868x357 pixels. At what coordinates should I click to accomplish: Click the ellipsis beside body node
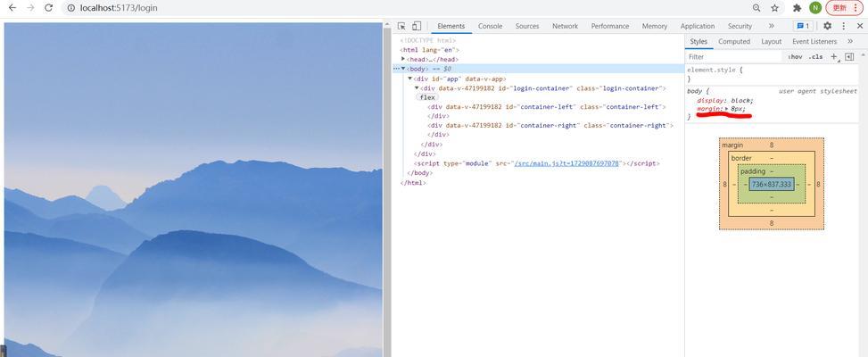click(x=396, y=69)
